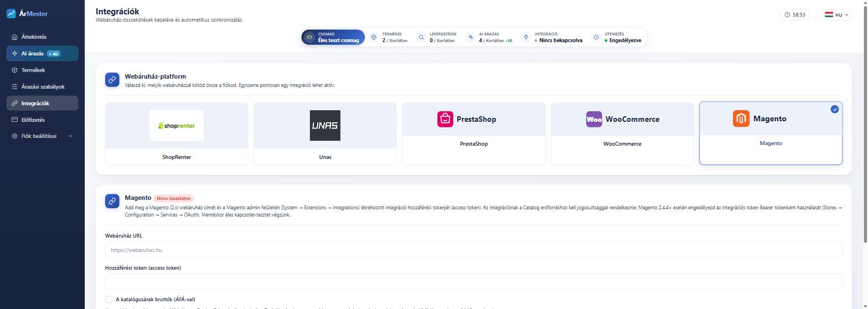
Task: Click the Csomag Éles teszt csomag pill
Action: (333, 37)
